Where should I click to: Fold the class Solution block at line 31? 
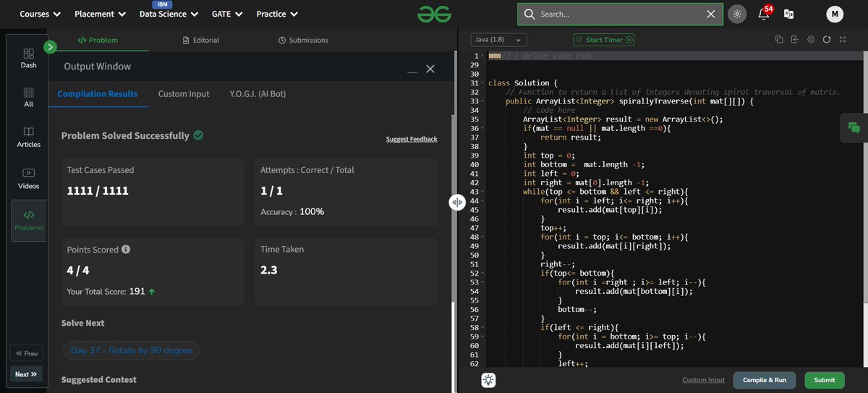click(482, 83)
